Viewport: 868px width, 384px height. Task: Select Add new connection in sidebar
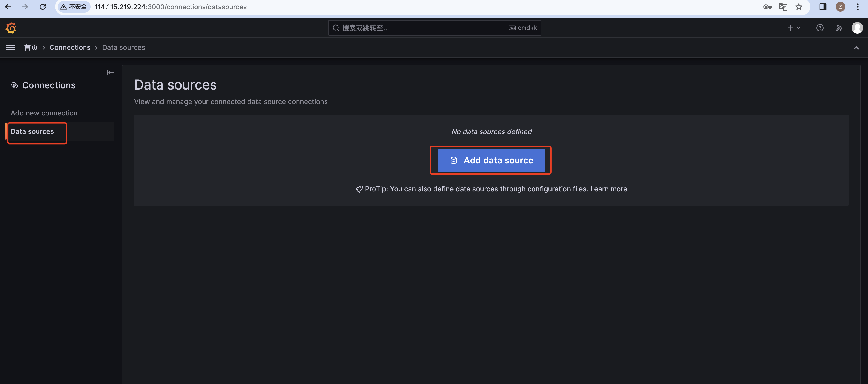coord(44,113)
